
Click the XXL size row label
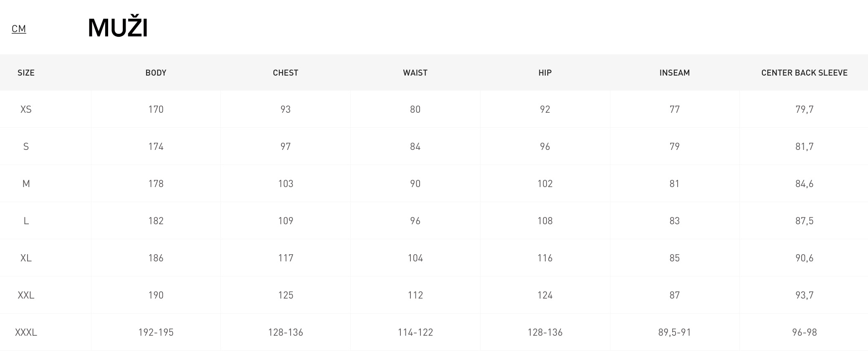tap(26, 295)
